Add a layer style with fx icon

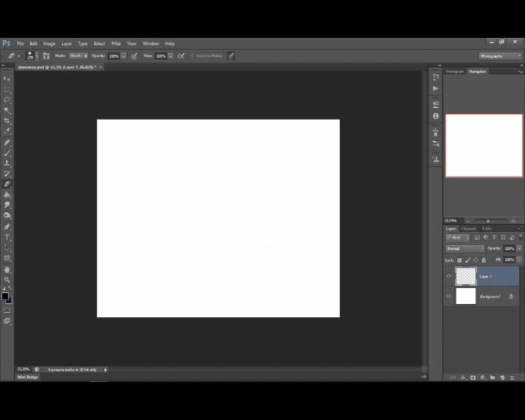[x=464, y=378]
